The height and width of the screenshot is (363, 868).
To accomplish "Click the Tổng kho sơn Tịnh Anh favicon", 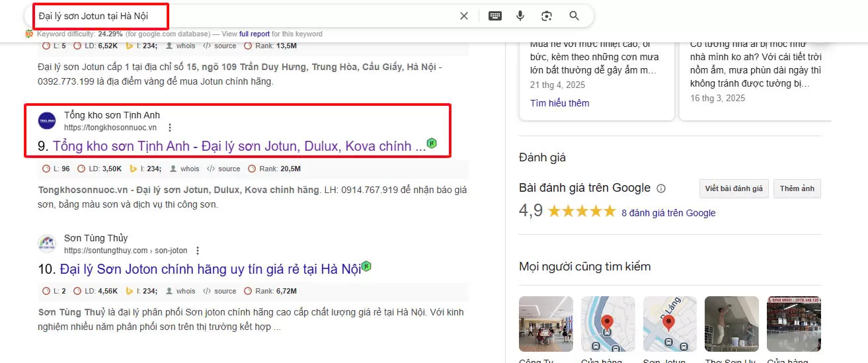I will pos(47,121).
